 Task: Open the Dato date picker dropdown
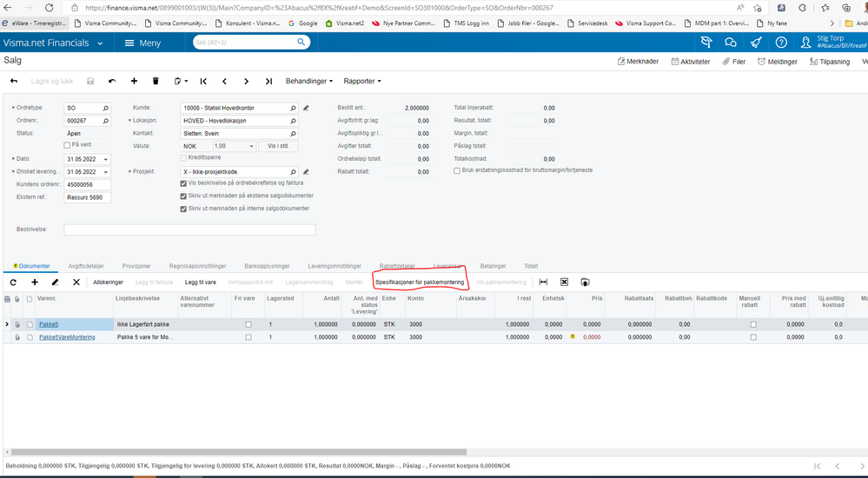106,159
